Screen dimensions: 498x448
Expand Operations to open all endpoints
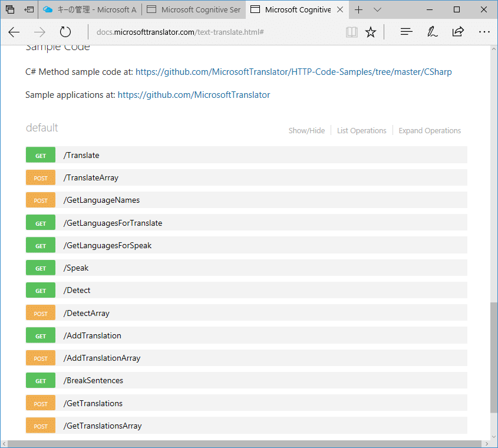point(430,130)
